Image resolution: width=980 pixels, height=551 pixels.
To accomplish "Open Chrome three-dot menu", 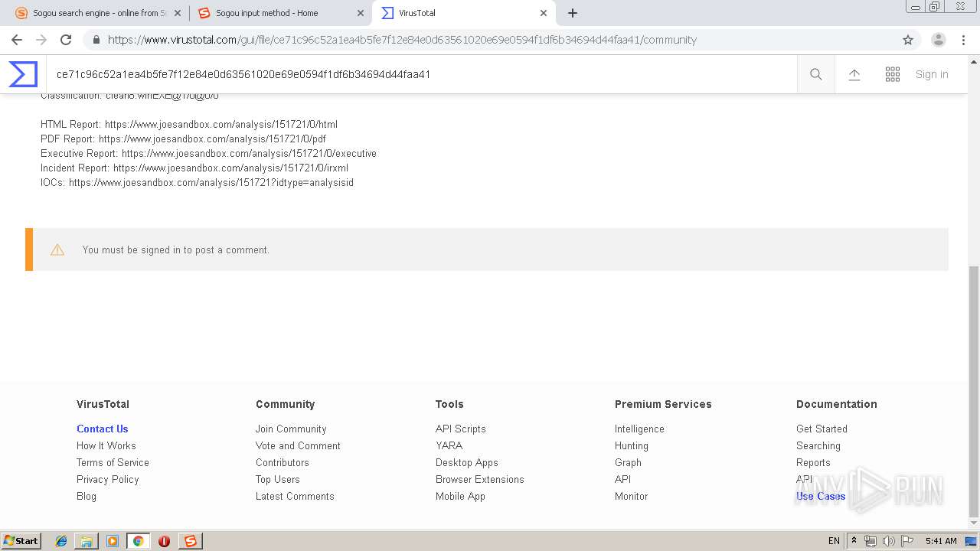I will 963,40.
